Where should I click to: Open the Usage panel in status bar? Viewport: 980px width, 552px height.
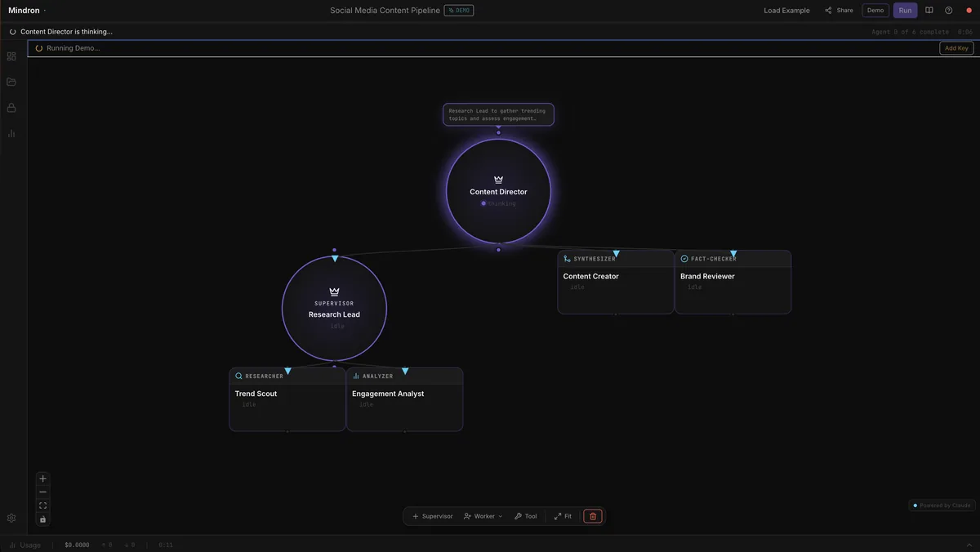click(x=24, y=545)
